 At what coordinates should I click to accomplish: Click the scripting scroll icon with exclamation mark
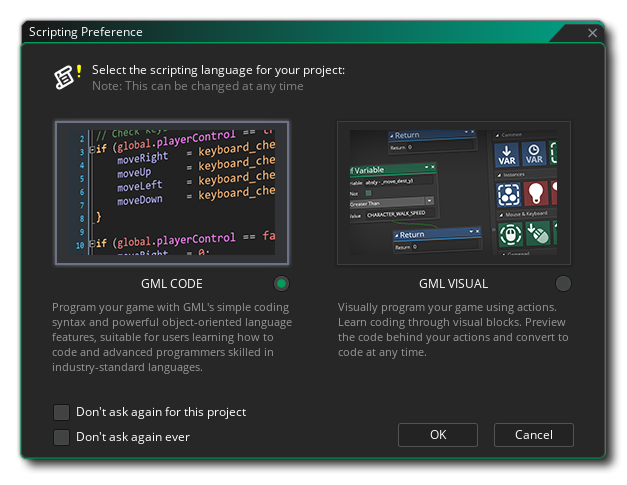point(68,76)
